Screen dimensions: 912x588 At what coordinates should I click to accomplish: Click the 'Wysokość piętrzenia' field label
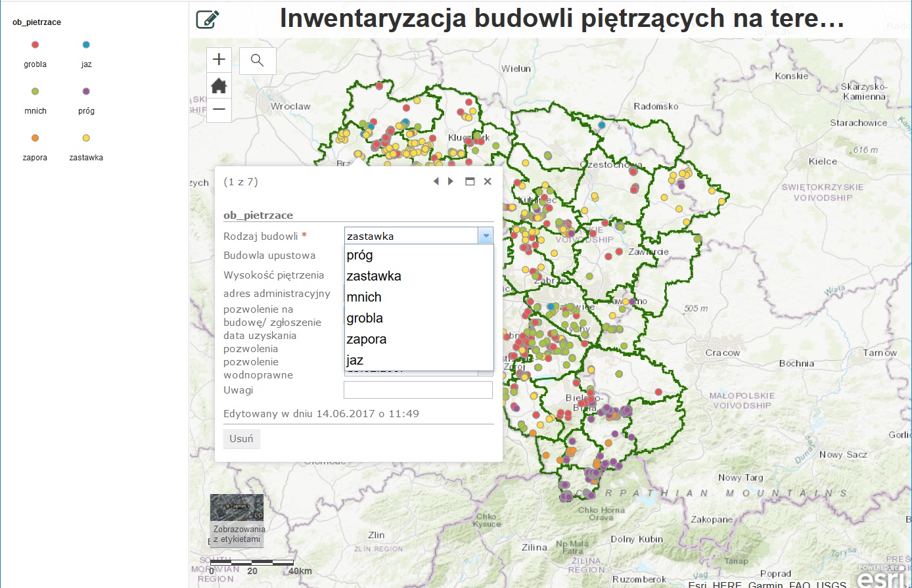pyautogui.click(x=274, y=275)
